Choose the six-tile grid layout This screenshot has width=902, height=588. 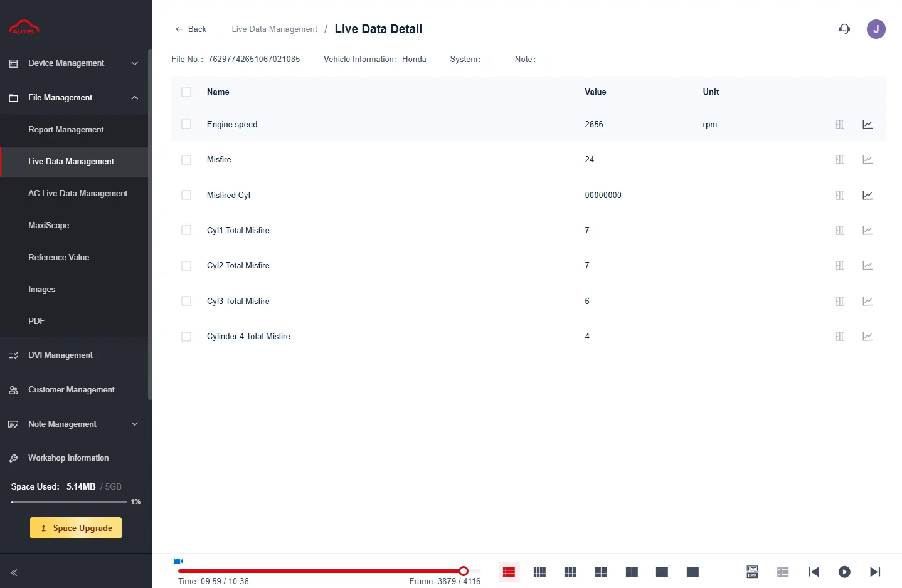tap(601, 572)
